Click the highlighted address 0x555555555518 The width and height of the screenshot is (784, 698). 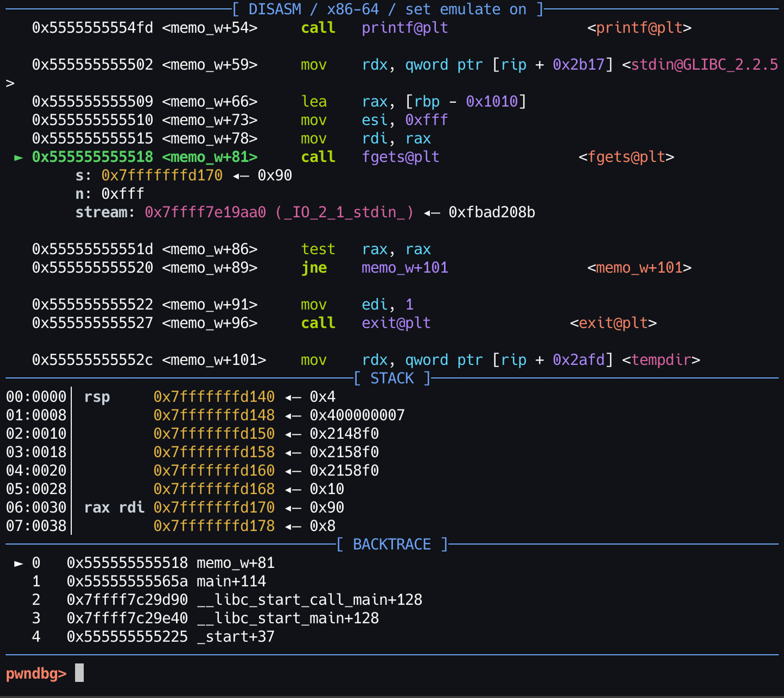pos(93,157)
